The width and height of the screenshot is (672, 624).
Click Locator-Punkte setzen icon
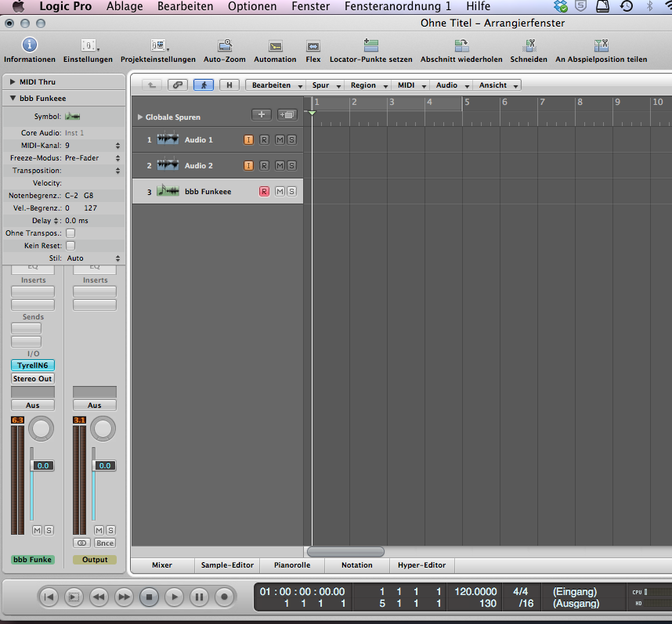pos(370,45)
